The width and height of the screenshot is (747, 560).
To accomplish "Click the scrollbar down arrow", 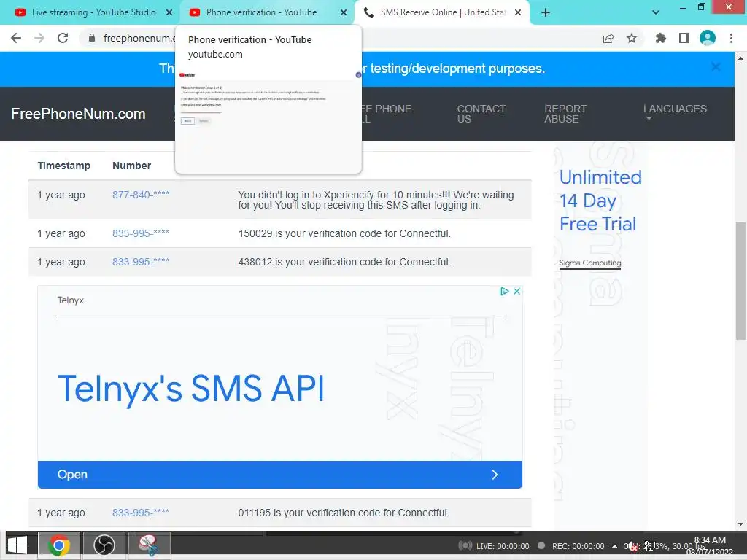I will [x=740, y=524].
